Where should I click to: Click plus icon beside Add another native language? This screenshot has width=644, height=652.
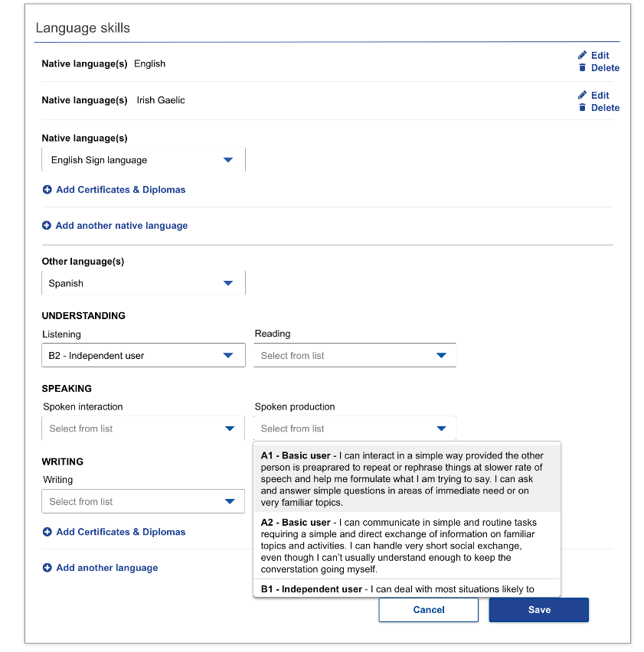(x=47, y=226)
